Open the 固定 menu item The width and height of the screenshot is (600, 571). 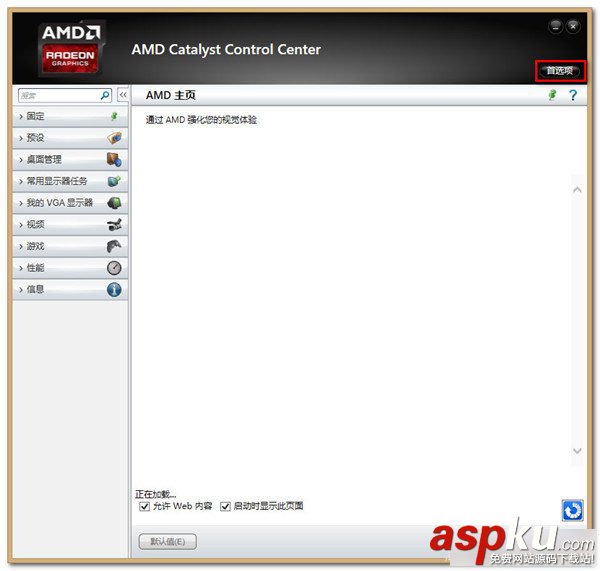click(x=70, y=116)
